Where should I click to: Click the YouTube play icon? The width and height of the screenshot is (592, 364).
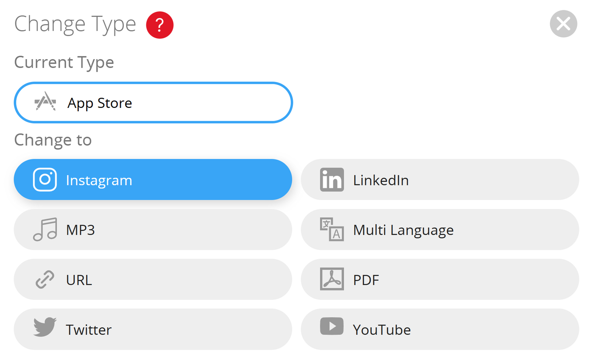(x=332, y=326)
